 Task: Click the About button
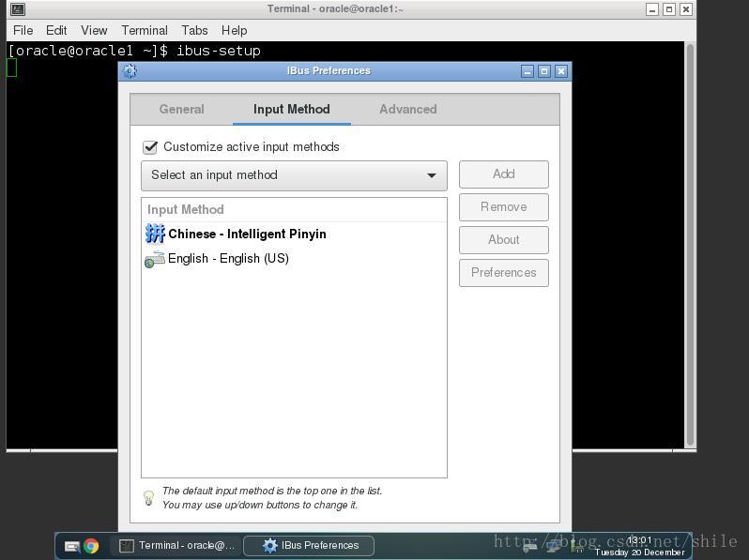pos(503,240)
